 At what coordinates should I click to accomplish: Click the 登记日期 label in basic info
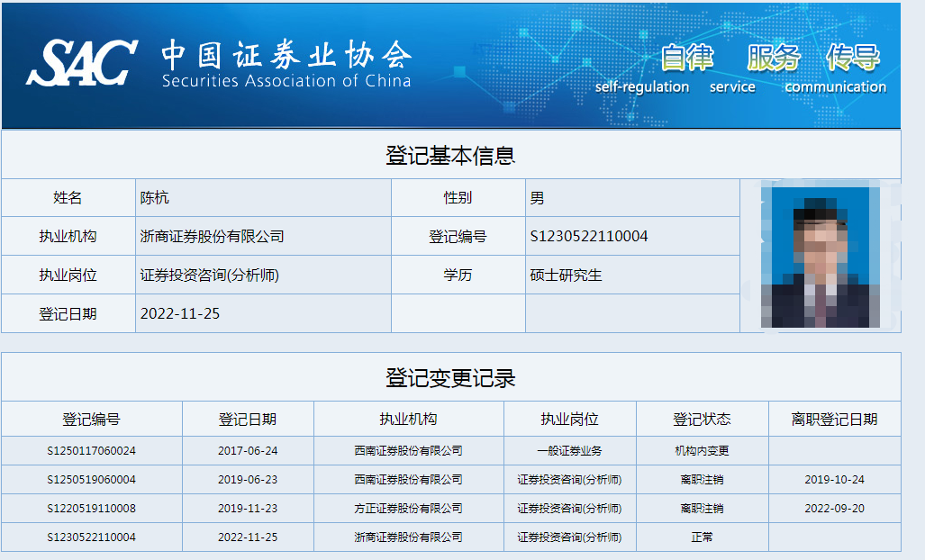(x=68, y=313)
